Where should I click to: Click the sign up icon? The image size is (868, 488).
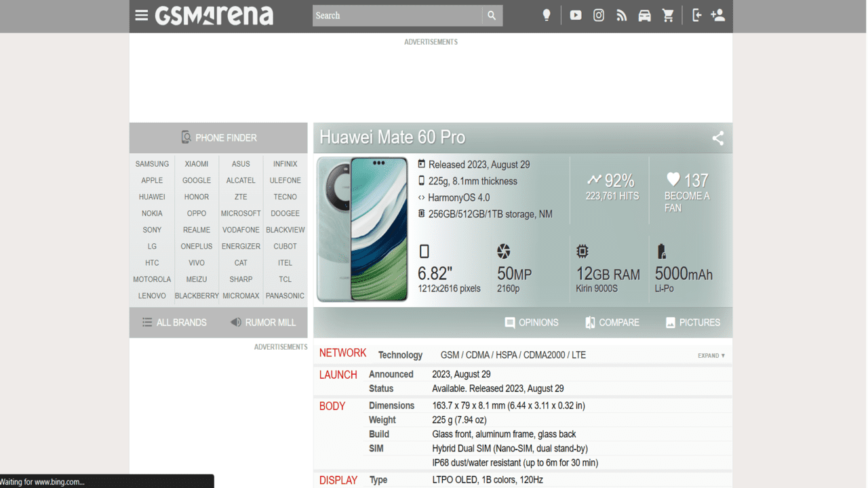[718, 15]
